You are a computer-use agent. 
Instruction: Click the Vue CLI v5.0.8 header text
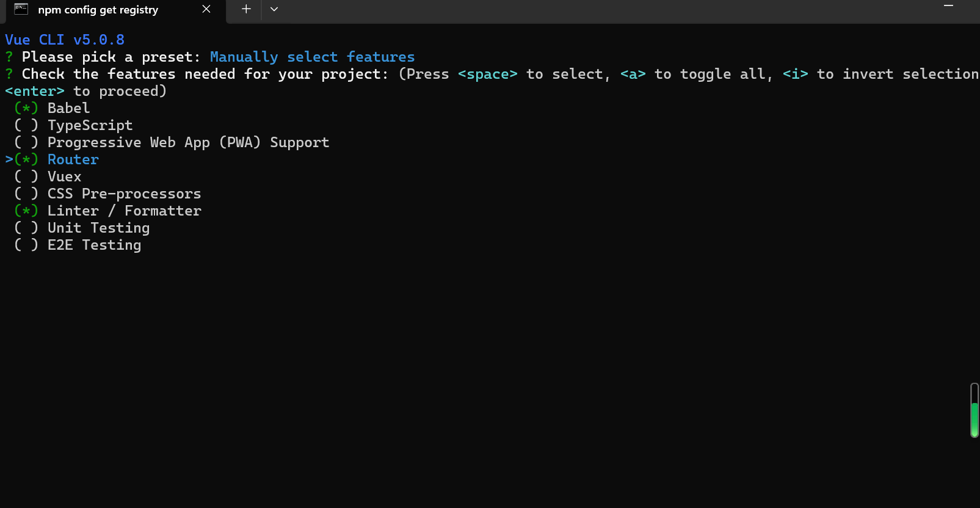65,40
